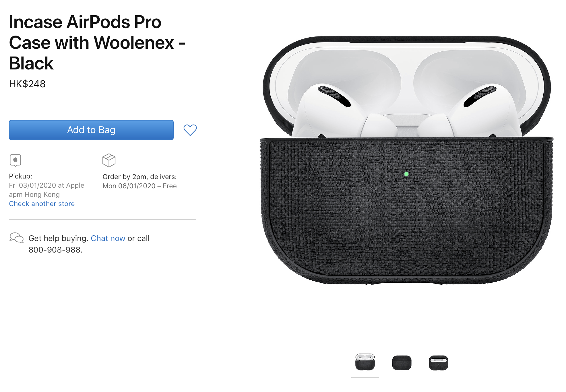Click the HK$248 price text

click(x=27, y=84)
